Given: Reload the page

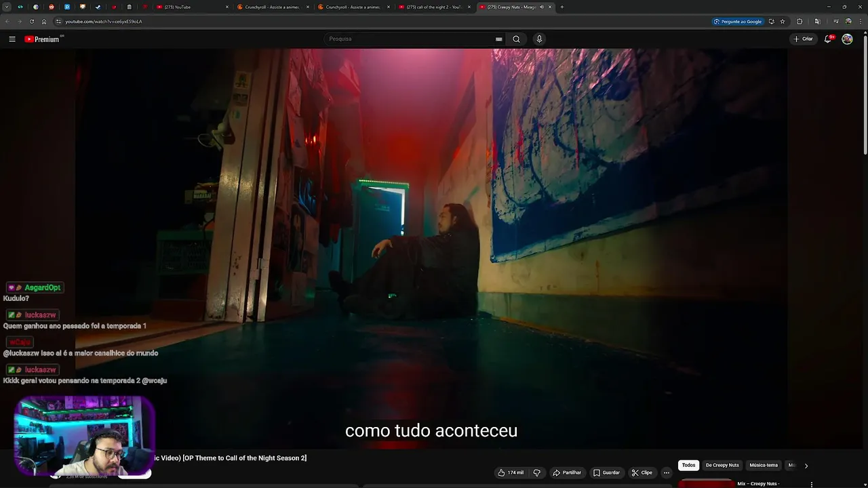Looking at the screenshot, I should (32, 21).
